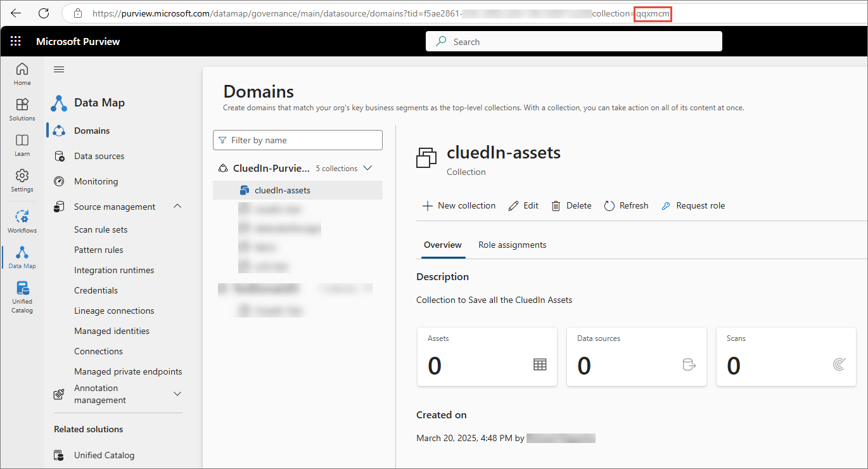Image resolution: width=868 pixels, height=469 pixels.
Task: Open Workflows in the left rail
Action: [x=22, y=221]
